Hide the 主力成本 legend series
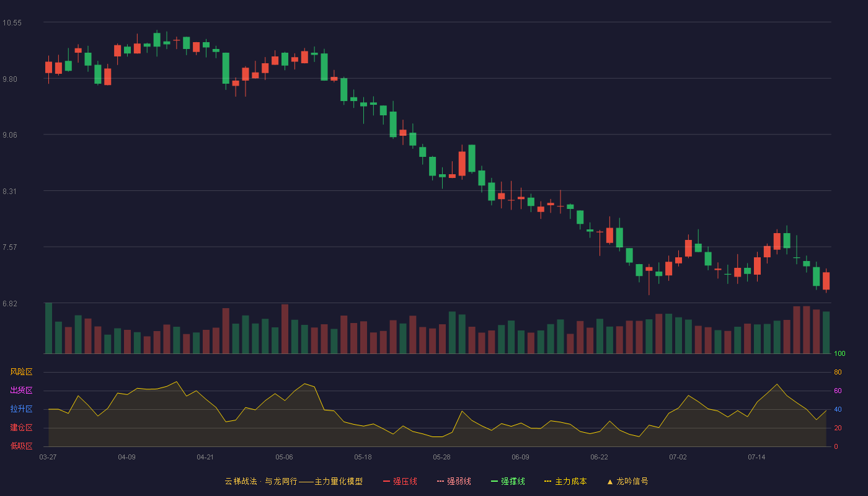This screenshot has height=496, width=868. coord(565,481)
